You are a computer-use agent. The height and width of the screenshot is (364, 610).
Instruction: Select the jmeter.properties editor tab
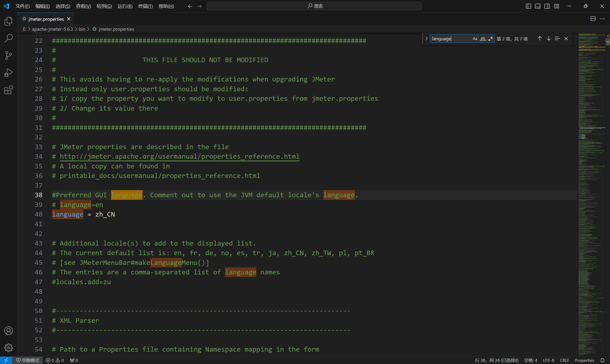coord(46,19)
